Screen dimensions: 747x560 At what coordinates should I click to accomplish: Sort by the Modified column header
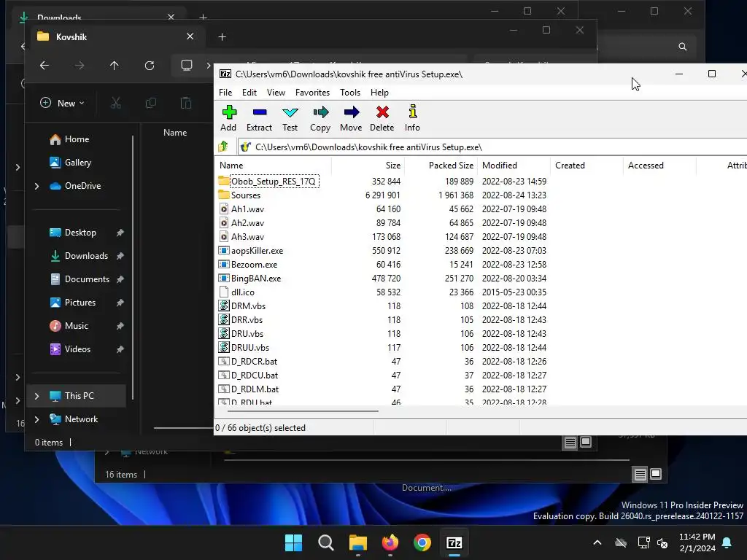[x=514, y=166]
